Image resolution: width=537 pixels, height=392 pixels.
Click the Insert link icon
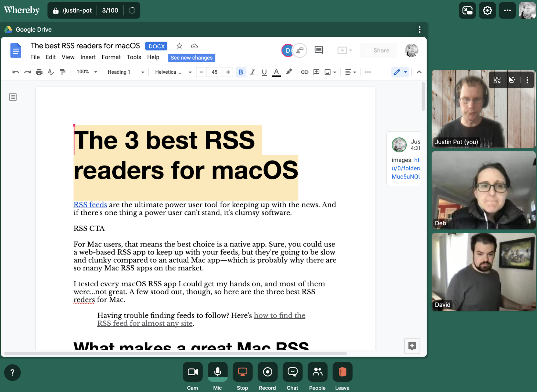pos(304,72)
